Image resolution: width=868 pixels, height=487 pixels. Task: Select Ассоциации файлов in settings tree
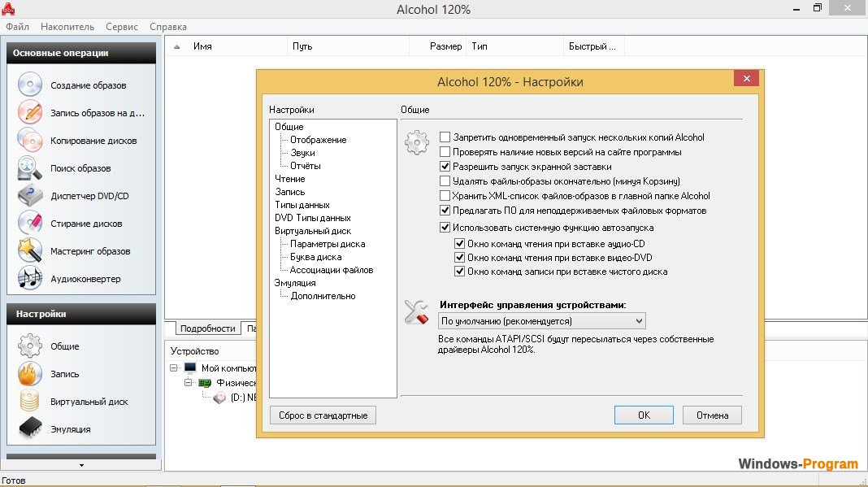[332, 270]
